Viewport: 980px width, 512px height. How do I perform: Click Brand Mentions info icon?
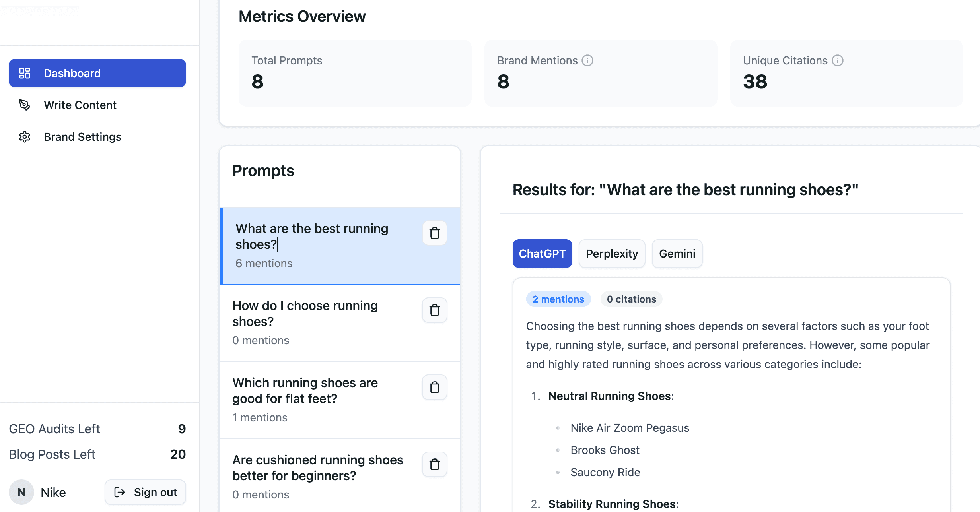(x=587, y=60)
